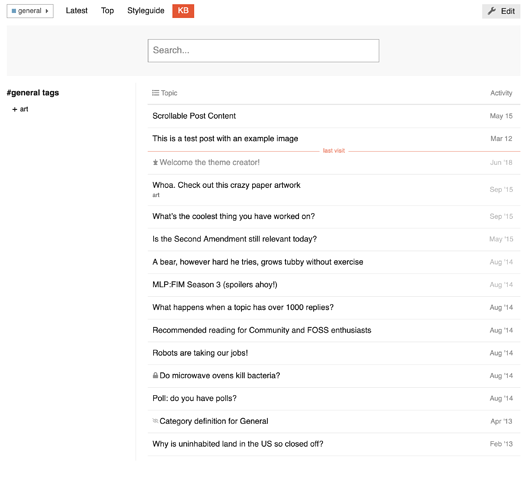The width and height of the screenshot is (528, 500).
Task: Open crazy paper artwork topic
Action: pyautogui.click(x=226, y=185)
